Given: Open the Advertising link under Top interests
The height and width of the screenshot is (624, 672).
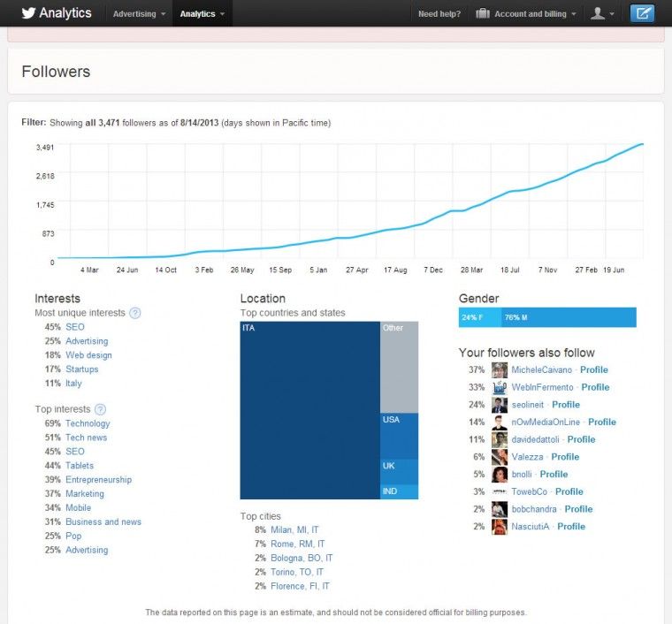Looking at the screenshot, I should (87, 551).
